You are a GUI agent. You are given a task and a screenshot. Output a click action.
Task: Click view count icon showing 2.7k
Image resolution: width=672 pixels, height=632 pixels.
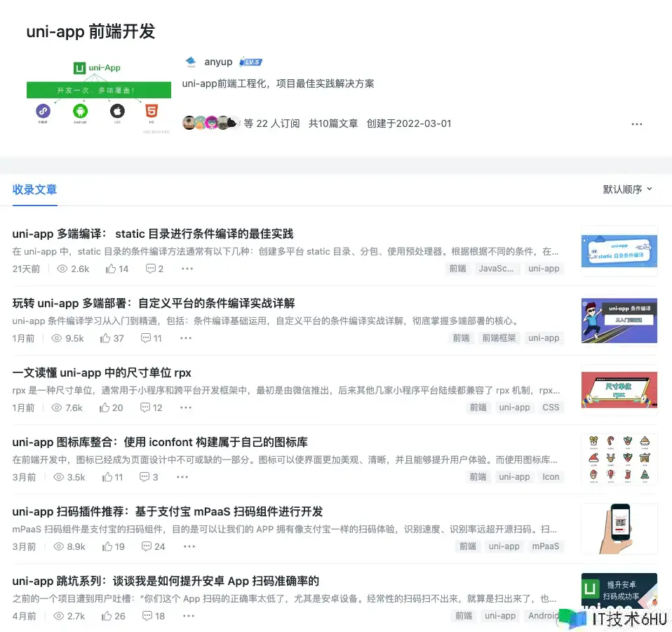point(59,616)
